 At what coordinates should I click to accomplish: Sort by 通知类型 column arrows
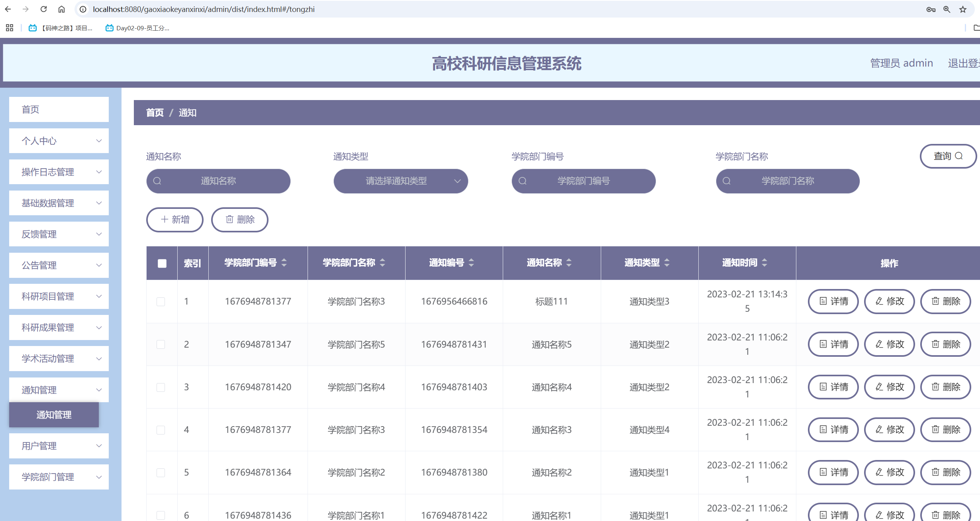coord(667,263)
